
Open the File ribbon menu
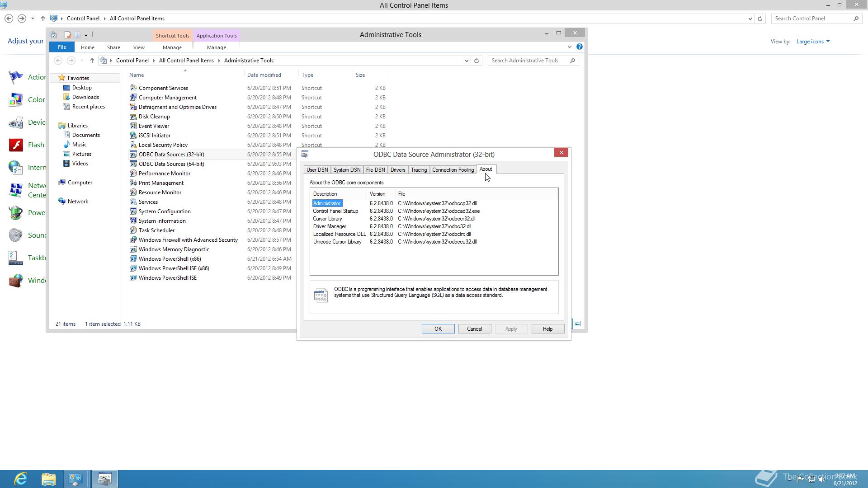pyautogui.click(x=62, y=47)
